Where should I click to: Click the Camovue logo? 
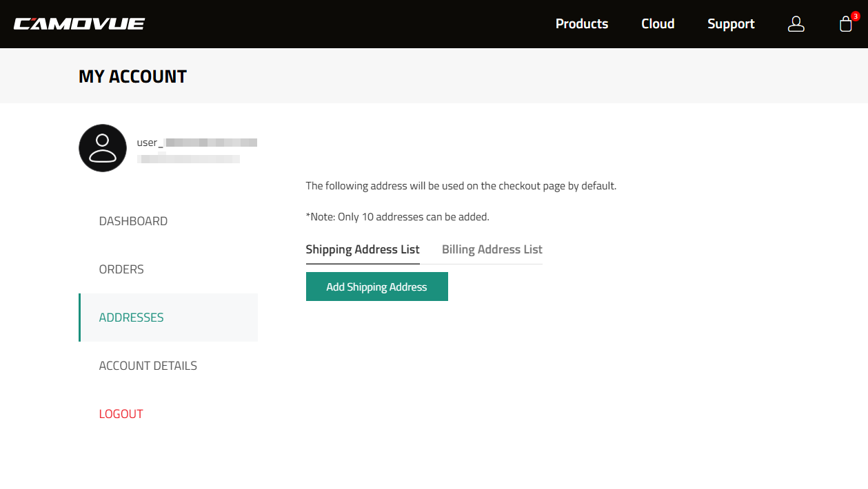click(79, 24)
